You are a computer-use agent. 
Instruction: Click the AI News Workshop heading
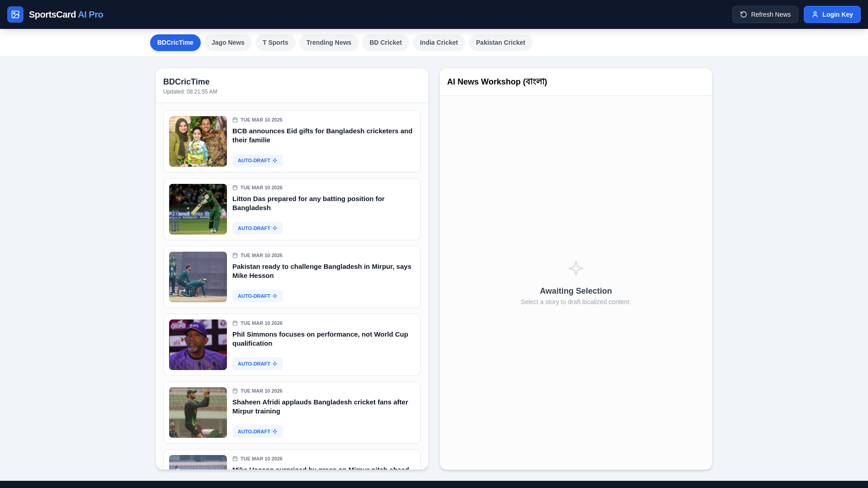click(x=497, y=82)
